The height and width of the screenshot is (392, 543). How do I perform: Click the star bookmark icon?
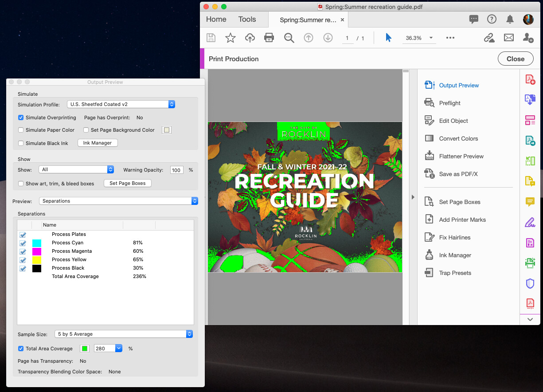click(x=230, y=38)
